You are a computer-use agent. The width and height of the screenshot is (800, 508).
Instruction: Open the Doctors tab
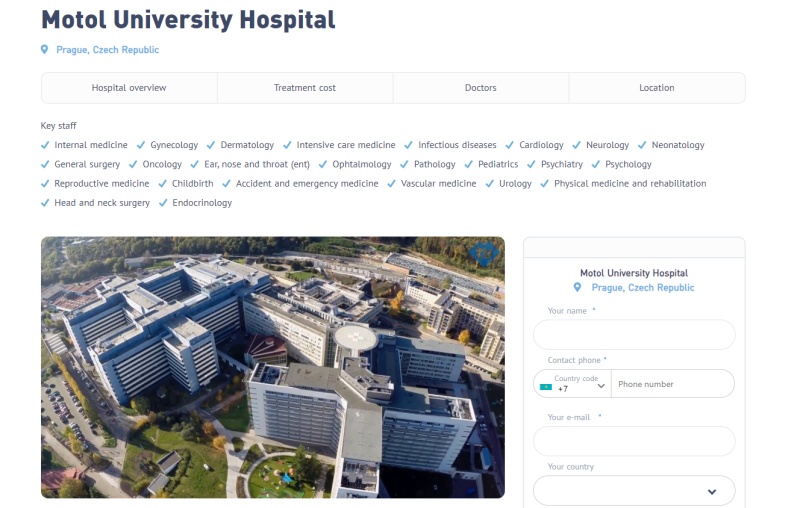pyautogui.click(x=481, y=88)
